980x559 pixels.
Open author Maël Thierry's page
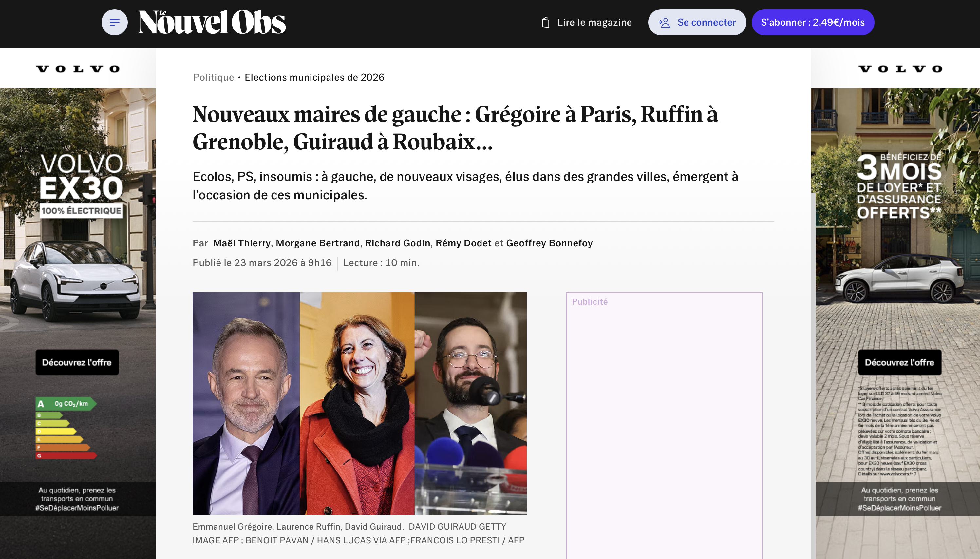pos(242,243)
